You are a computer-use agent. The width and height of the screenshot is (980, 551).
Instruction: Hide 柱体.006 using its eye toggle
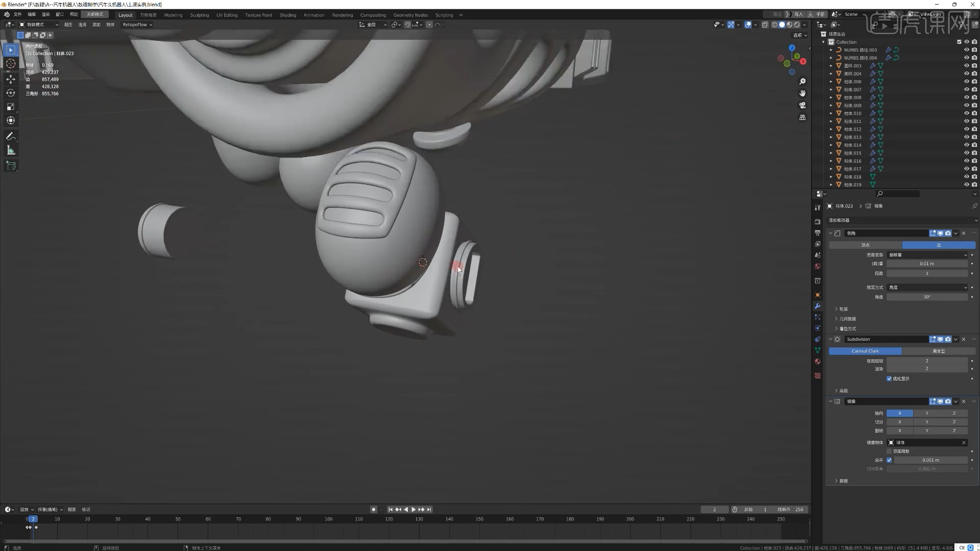tap(966, 81)
